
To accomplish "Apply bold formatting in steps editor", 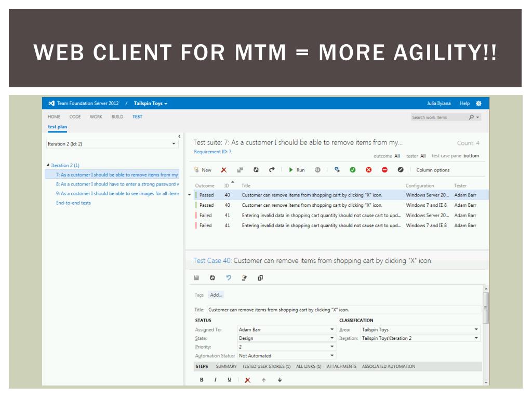I will (x=202, y=380).
